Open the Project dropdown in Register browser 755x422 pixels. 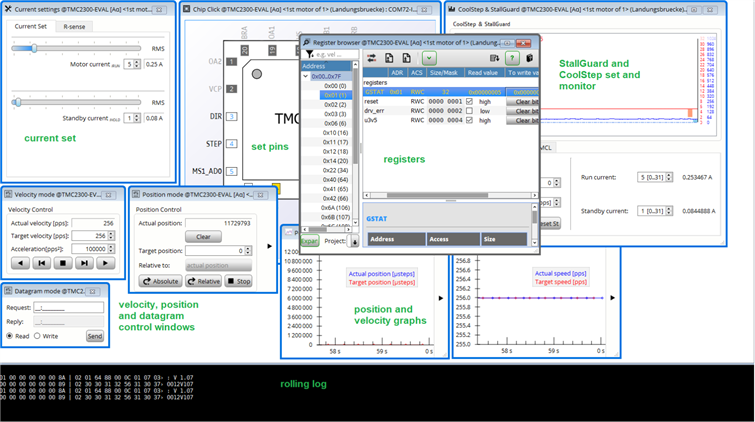click(354, 241)
